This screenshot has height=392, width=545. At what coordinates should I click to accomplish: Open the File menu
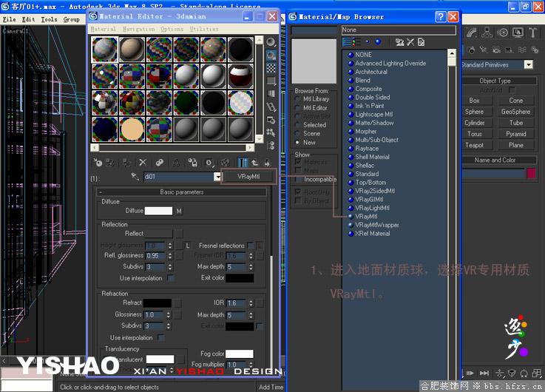[10, 19]
